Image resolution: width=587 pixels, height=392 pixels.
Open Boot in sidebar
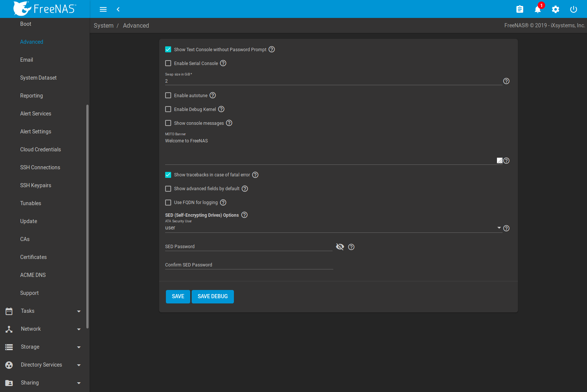click(26, 24)
